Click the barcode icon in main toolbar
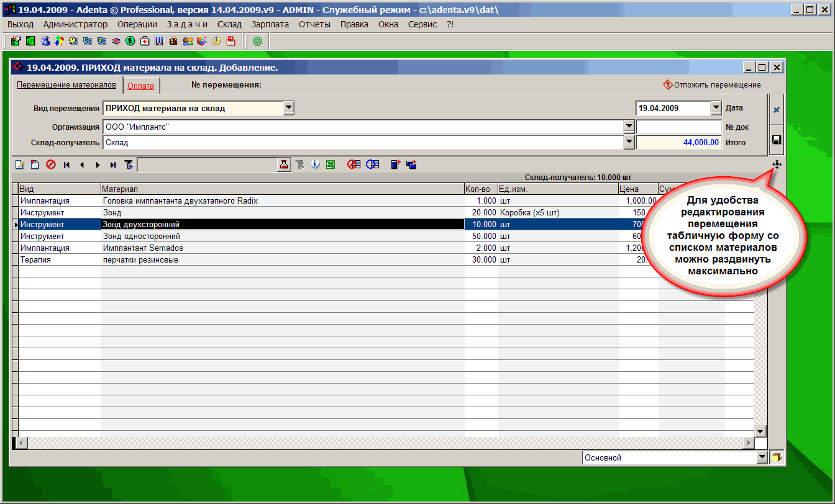Screen dimensions: 835x504 (159, 42)
